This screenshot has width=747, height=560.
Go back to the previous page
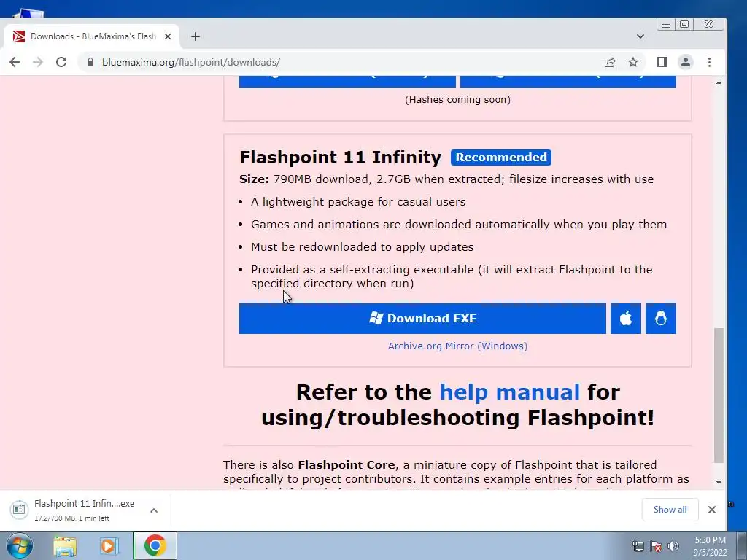tap(15, 62)
